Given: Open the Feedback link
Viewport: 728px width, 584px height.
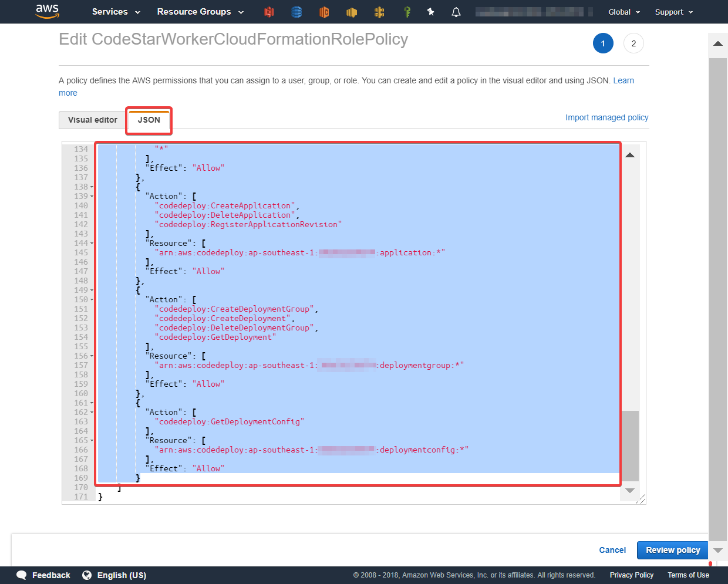Looking at the screenshot, I should (x=51, y=575).
